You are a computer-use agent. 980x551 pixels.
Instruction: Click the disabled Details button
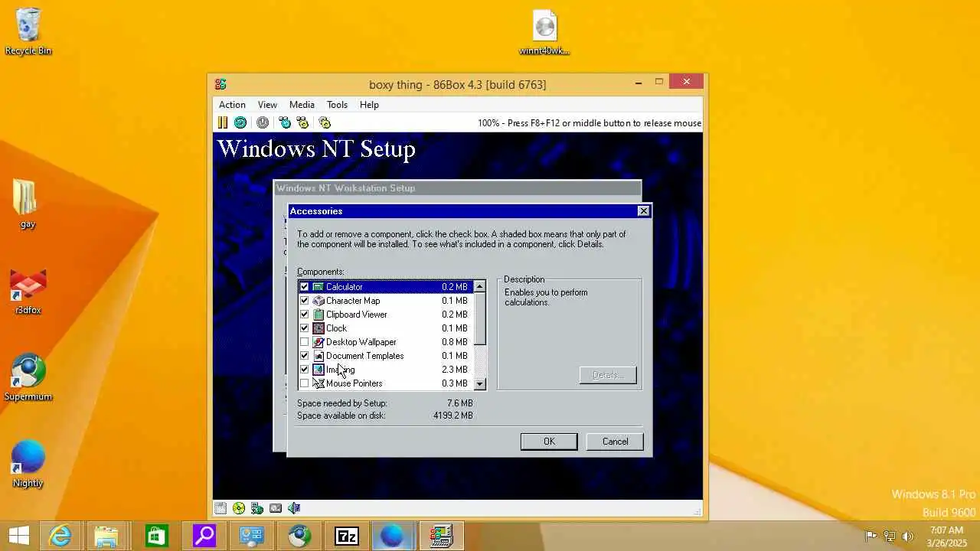pos(608,375)
